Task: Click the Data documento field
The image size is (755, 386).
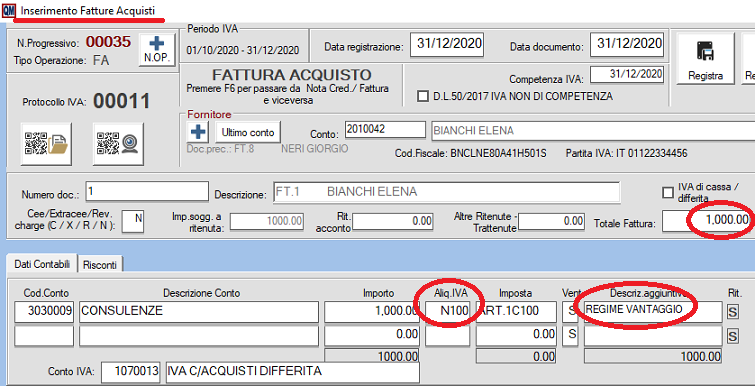Action: pyautogui.click(x=627, y=44)
